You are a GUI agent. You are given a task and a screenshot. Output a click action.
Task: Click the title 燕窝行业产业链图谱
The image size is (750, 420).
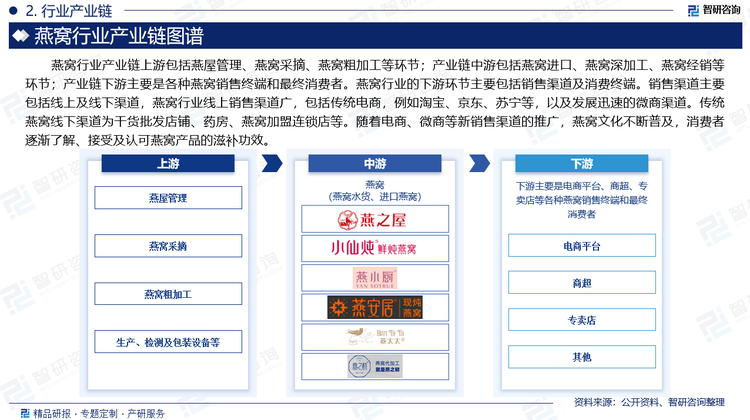tap(119, 36)
